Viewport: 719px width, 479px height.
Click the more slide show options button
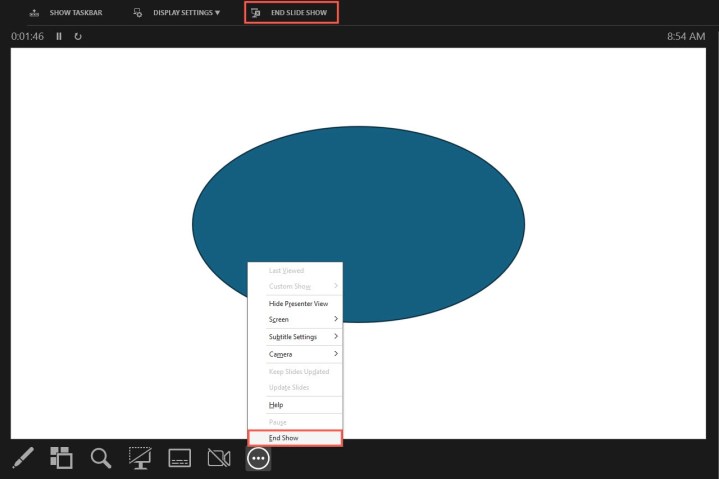[x=258, y=458]
